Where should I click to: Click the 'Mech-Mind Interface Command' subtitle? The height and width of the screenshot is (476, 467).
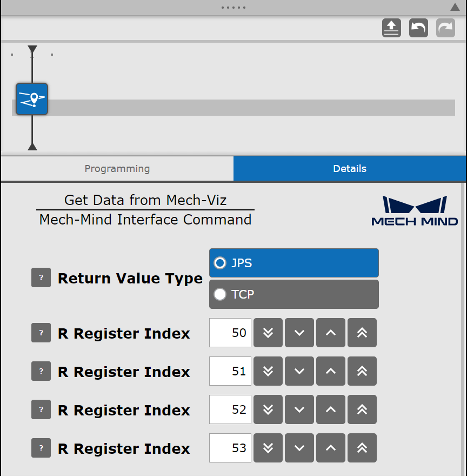tap(145, 220)
